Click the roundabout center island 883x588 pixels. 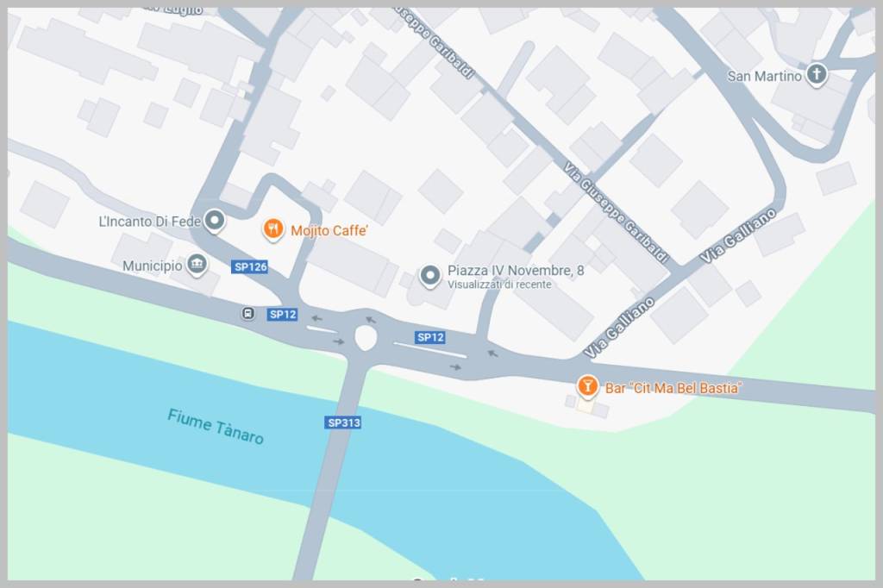pyautogui.click(x=366, y=338)
